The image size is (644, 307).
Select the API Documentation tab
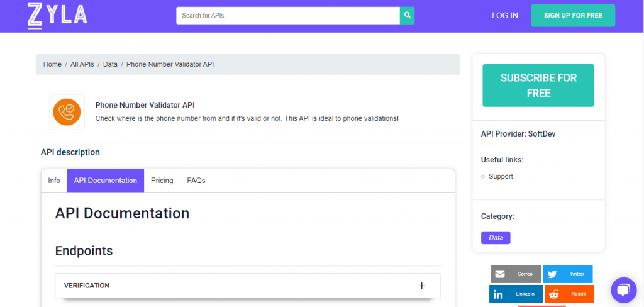[x=106, y=181]
